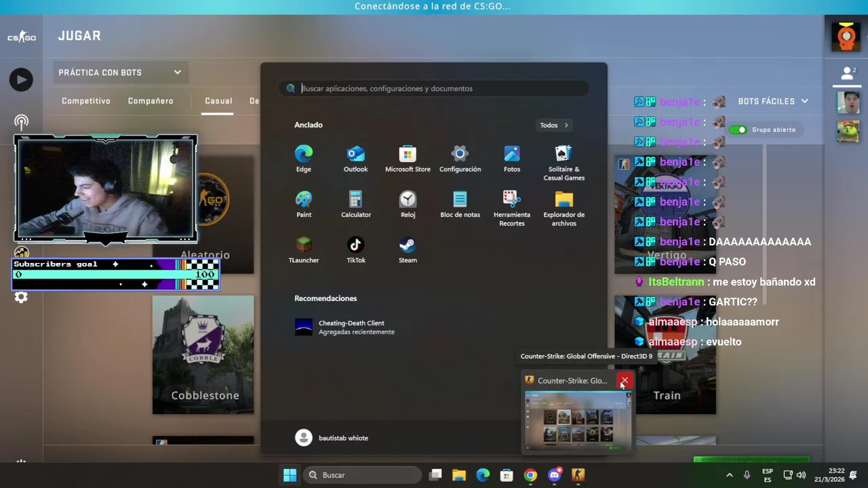The height and width of the screenshot is (488, 868).
Task: Open the notifications bell icon
Action: (853, 475)
